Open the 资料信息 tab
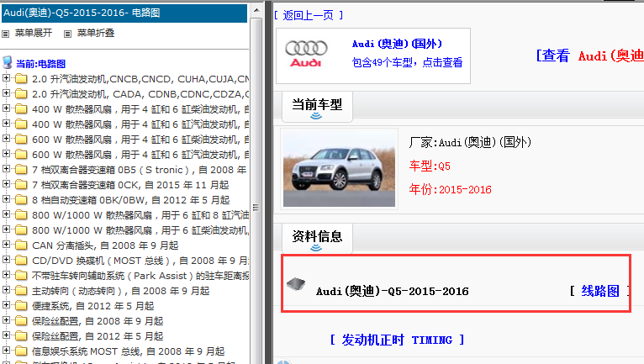 (317, 238)
